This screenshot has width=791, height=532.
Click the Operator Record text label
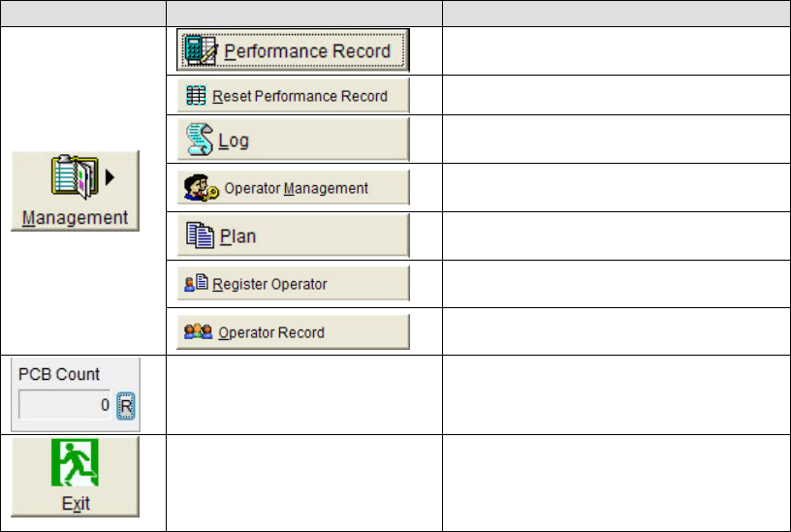pyautogui.click(x=271, y=332)
